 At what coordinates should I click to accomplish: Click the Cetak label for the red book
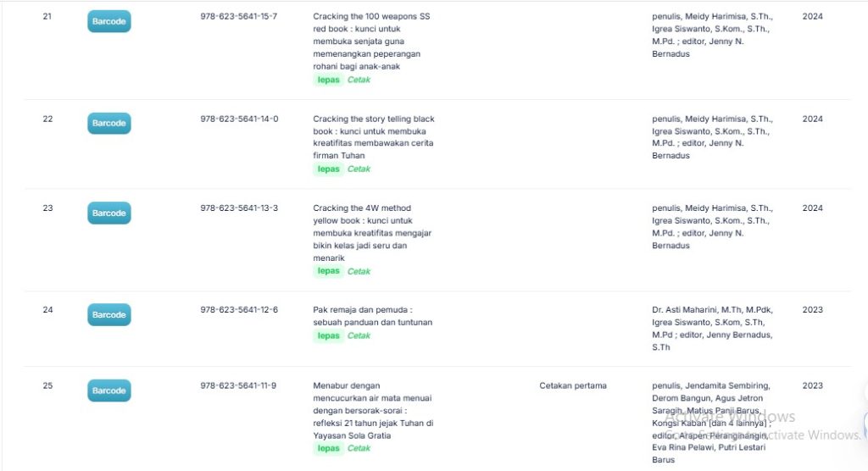[x=359, y=80]
